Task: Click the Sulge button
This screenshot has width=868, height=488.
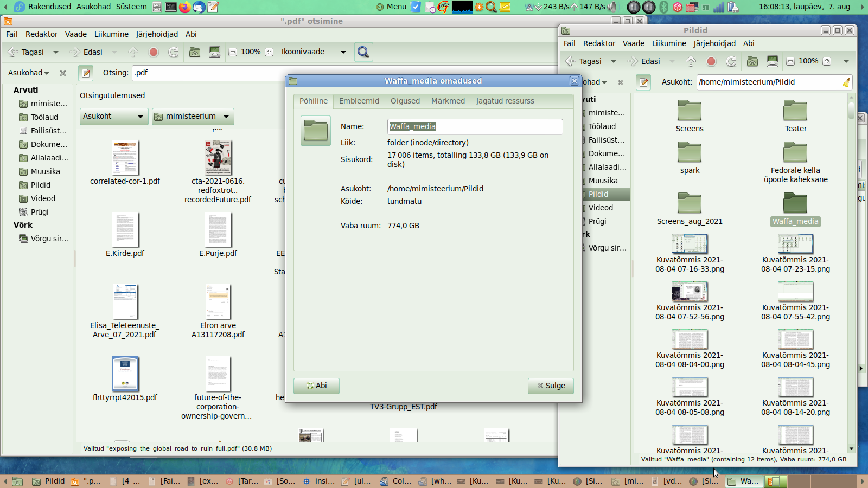Action: [551, 386]
